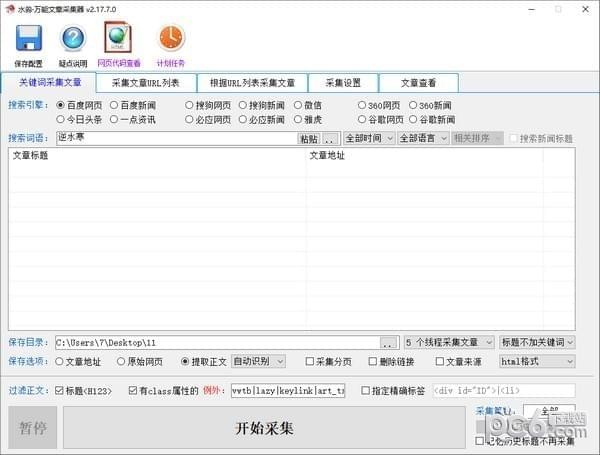Click the 开始采集 start button
This screenshot has height=455, width=600.
[x=264, y=427]
